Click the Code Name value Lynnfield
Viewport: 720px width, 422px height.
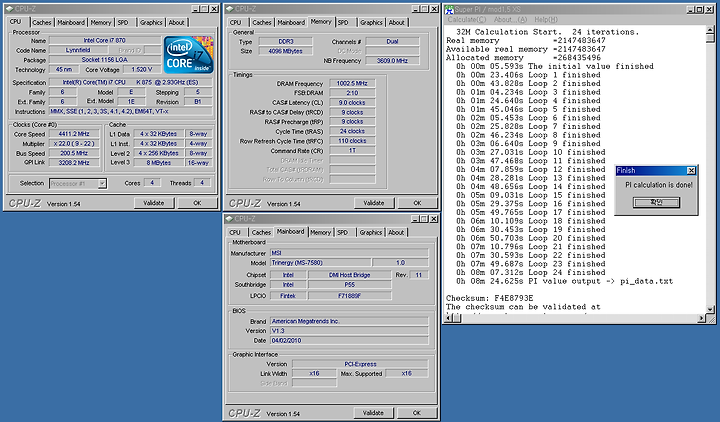(x=78, y=50)
